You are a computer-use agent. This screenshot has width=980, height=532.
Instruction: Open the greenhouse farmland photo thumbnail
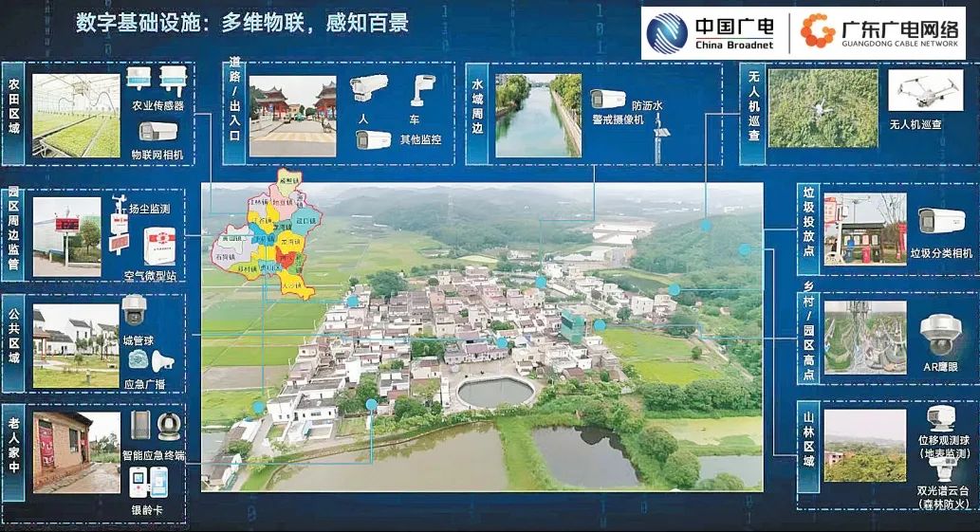76,116
